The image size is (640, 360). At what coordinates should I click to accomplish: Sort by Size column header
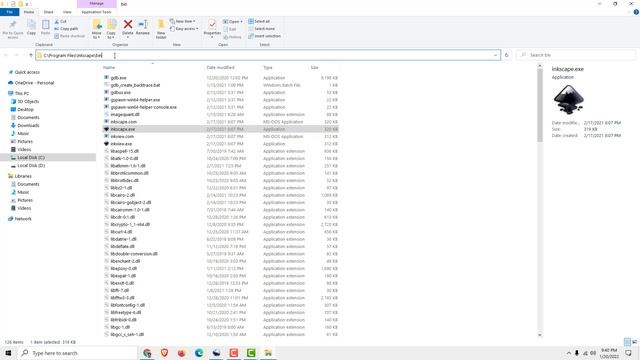(x=314, y=67)
